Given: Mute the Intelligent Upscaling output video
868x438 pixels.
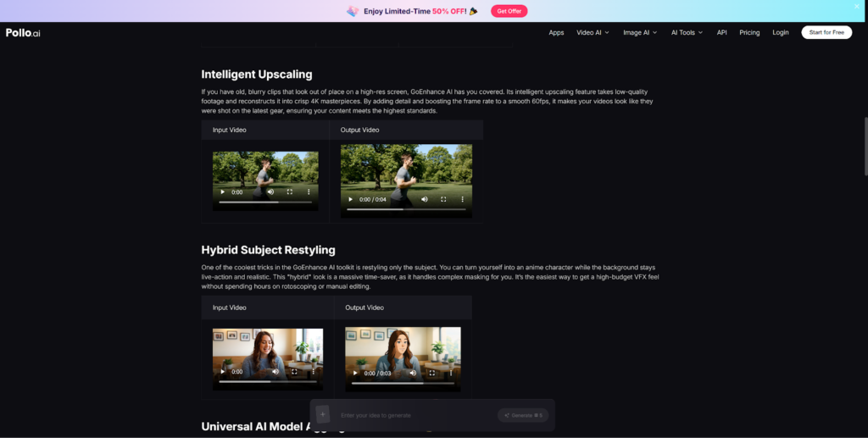Looking at the screenshot, I should [x=425, y=199].
